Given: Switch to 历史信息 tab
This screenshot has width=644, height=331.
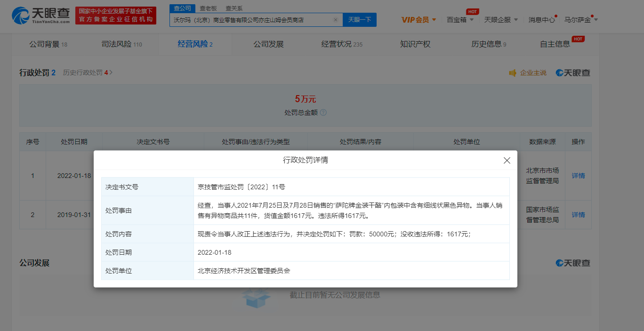Looking at the screenshot, I should (489, 44).
